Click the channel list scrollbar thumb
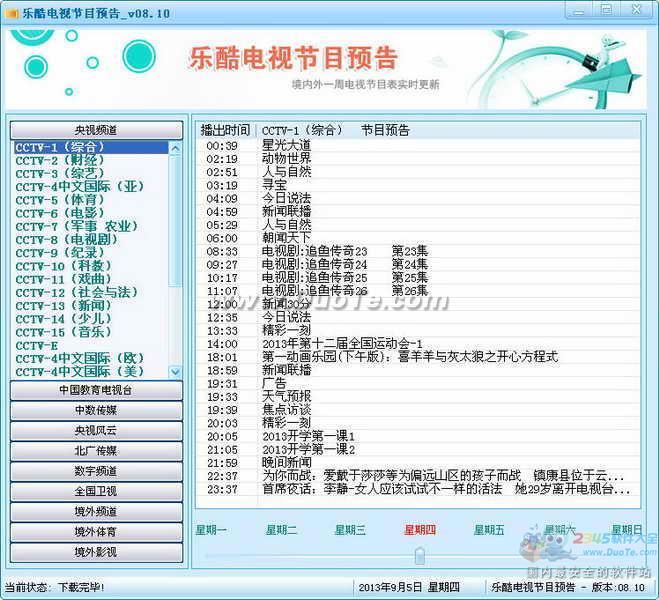 tap(175, 221)
